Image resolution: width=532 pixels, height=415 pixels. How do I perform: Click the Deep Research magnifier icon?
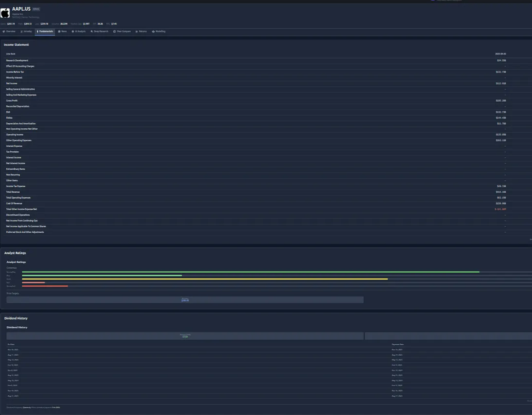coord(91,32)
